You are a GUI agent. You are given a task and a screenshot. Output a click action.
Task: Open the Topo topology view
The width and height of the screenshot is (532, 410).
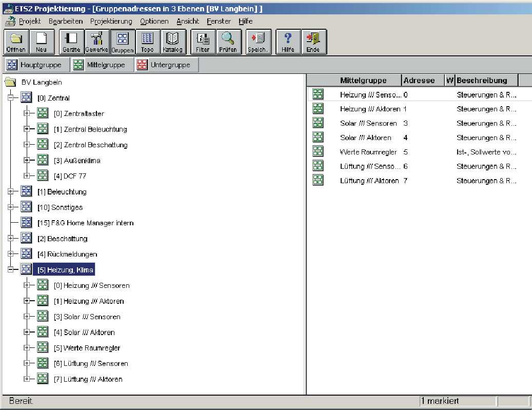pos(147,42)
